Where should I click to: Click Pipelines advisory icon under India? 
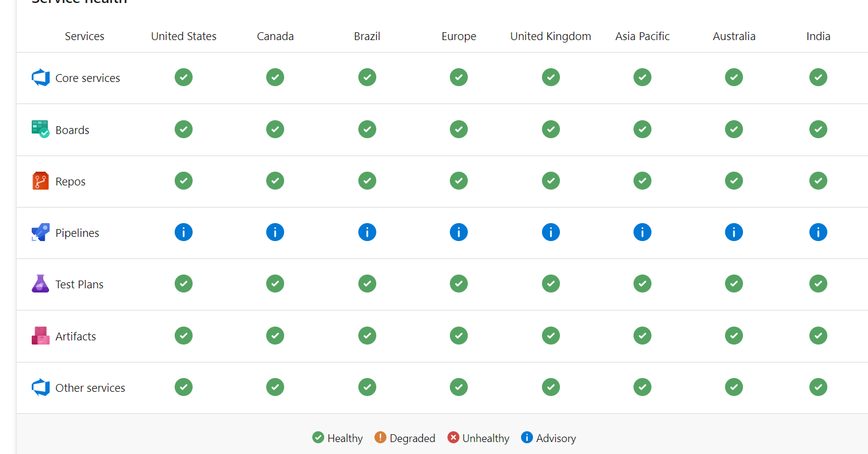point(818,232)
